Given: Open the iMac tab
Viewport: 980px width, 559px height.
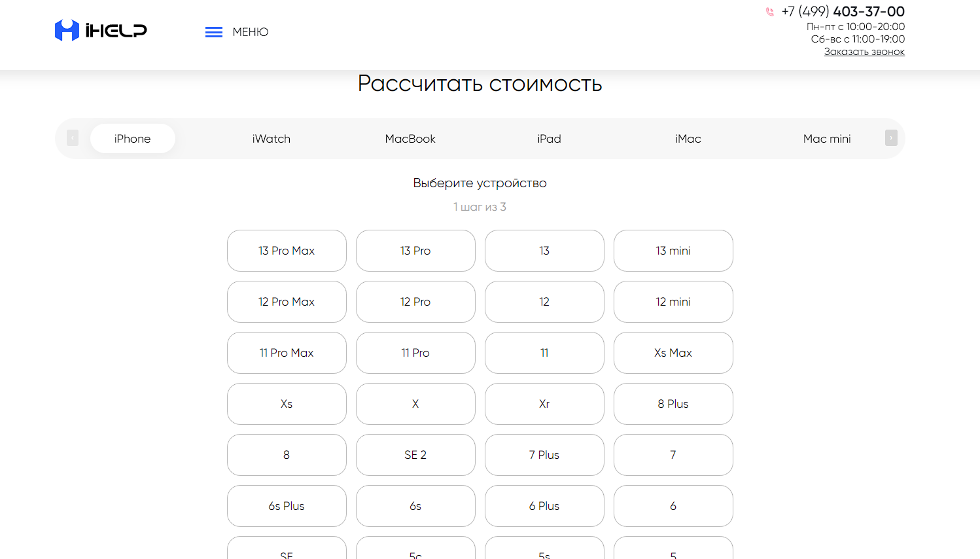Looking at the screenshot, I should tap(688, 139).
